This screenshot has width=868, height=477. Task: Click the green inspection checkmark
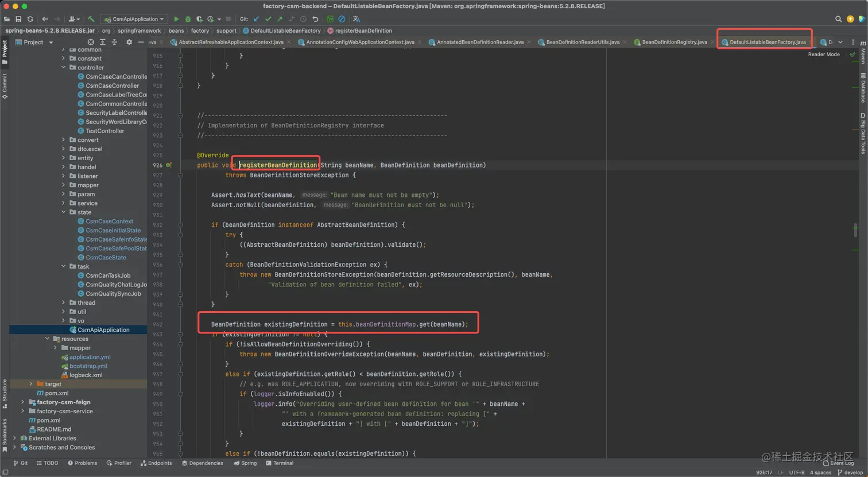[852, 55]
